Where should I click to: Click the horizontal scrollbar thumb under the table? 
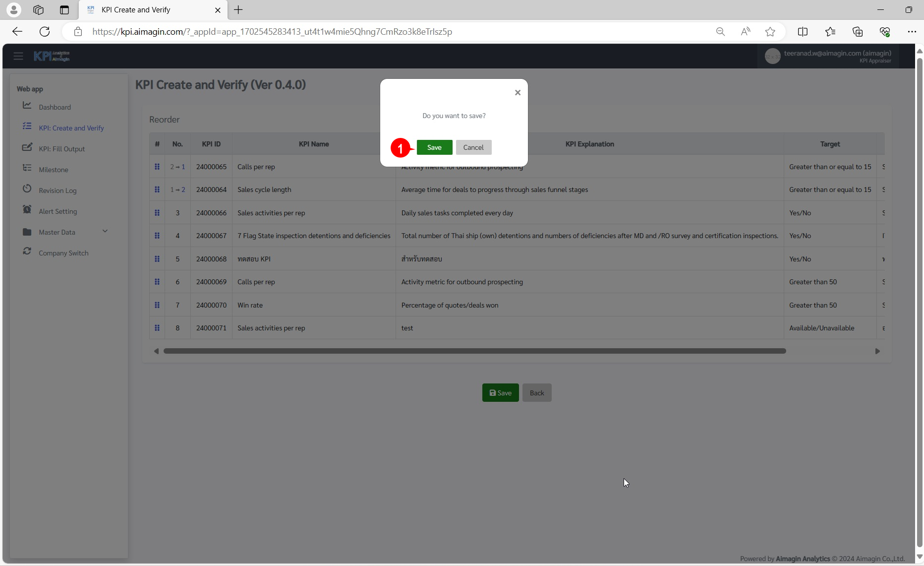click(x=474, y=351)
